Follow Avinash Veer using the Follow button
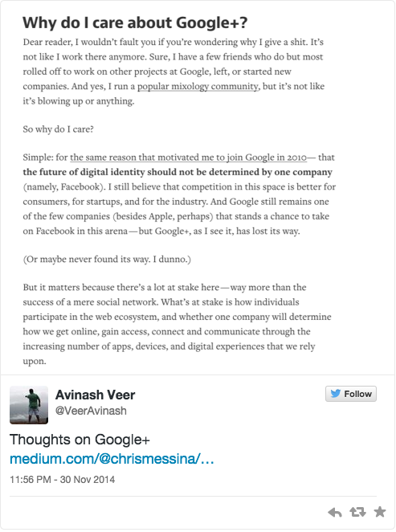 point(351,394)
